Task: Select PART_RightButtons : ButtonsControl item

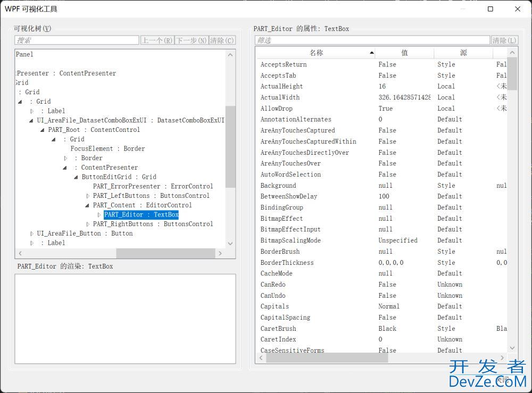Action: tap(153, 224)
